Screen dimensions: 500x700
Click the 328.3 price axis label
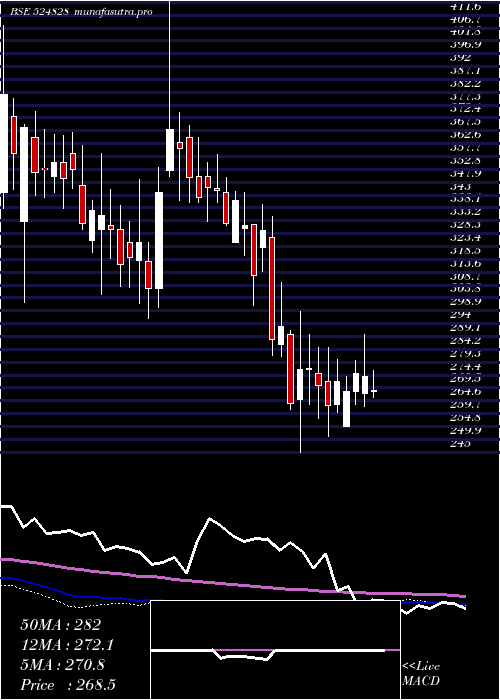pos(466,225)
